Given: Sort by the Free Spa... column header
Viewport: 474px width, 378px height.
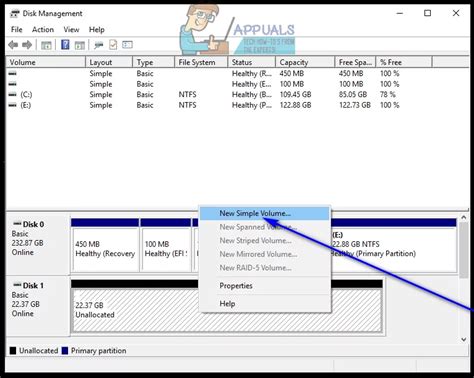Looking at the screenshot, I should pos(355,62).
